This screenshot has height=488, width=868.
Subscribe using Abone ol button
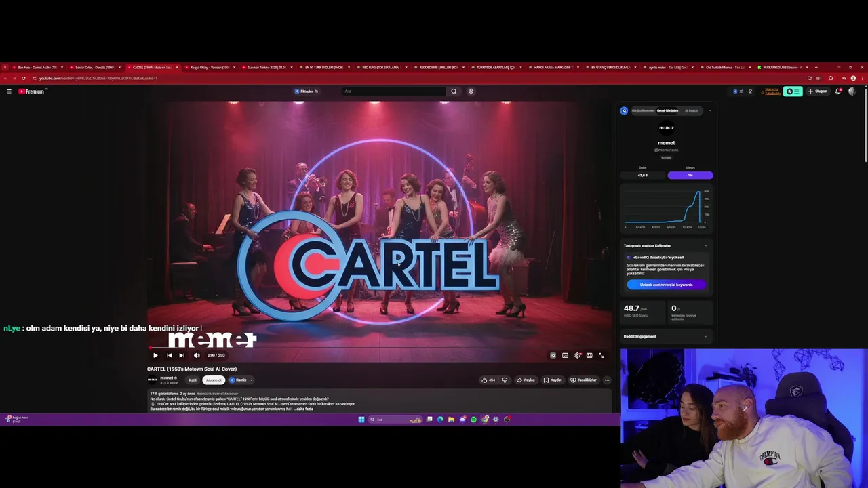tap(214, 380)
